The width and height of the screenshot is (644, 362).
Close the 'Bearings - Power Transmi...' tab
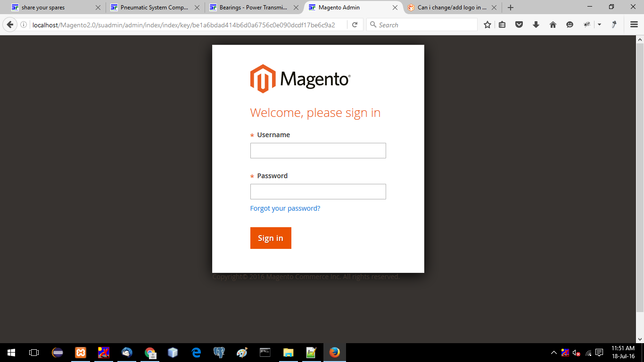tap(296, 8)
